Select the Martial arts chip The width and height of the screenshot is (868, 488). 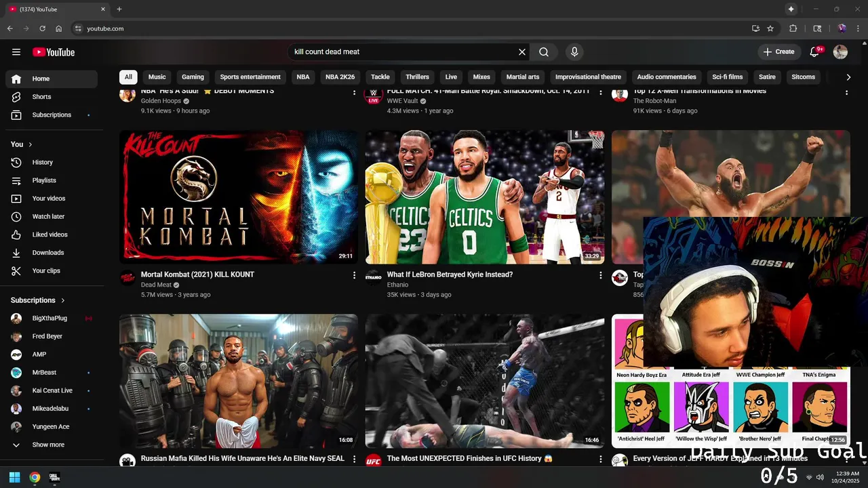(x=523, y=77)
